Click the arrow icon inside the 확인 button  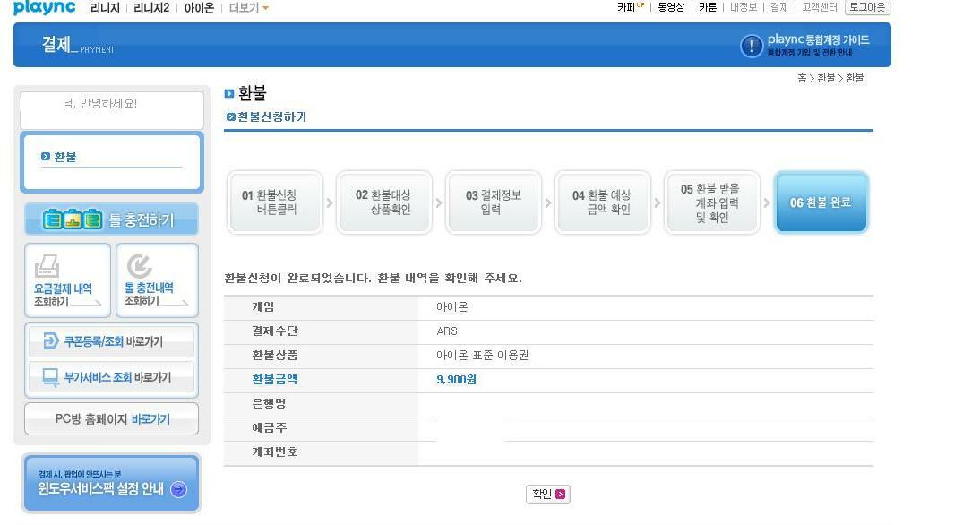559,494
